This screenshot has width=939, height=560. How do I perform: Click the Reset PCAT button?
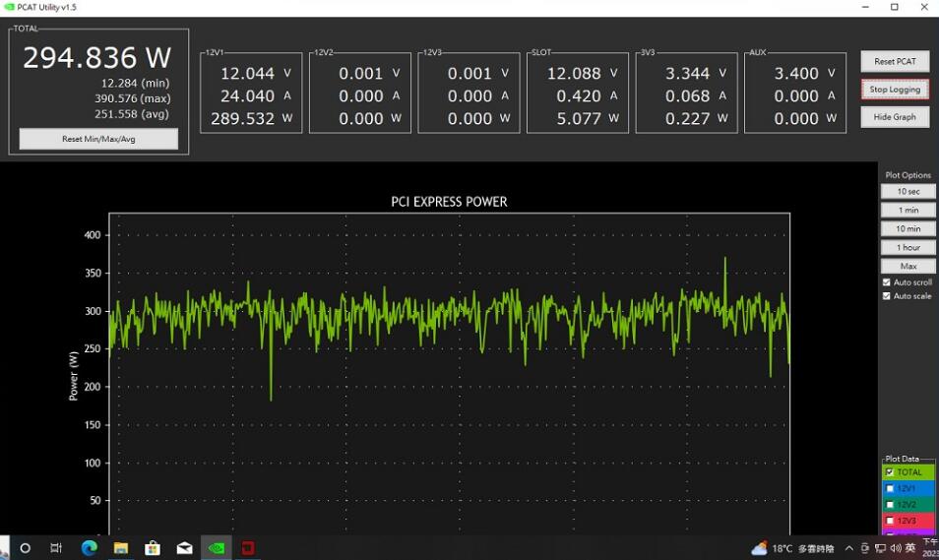click(x=896, y=61)
